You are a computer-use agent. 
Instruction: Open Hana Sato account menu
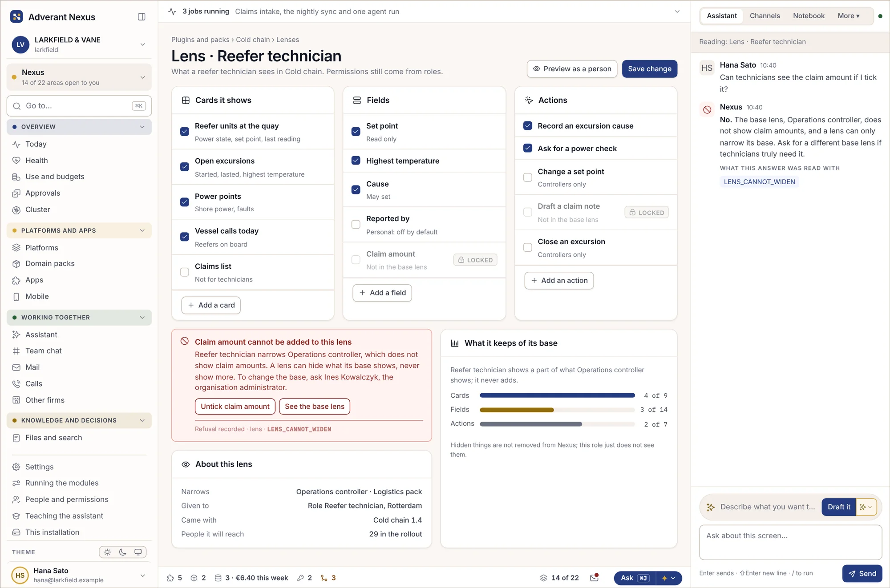coord(79,575)
